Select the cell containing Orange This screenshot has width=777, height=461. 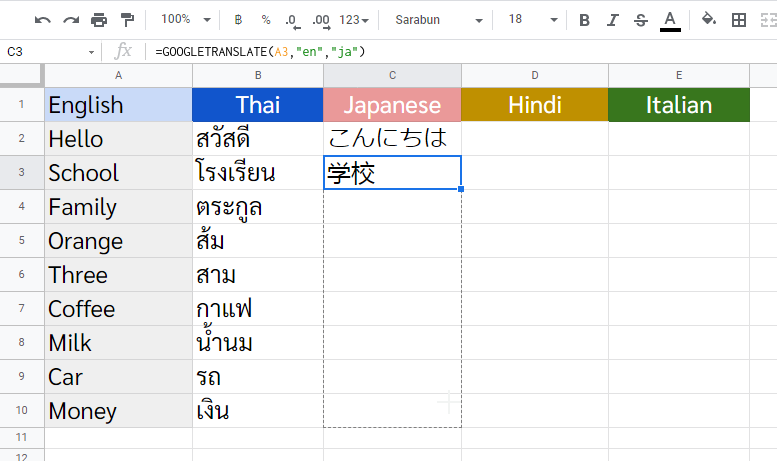click(x=118, y=240)
